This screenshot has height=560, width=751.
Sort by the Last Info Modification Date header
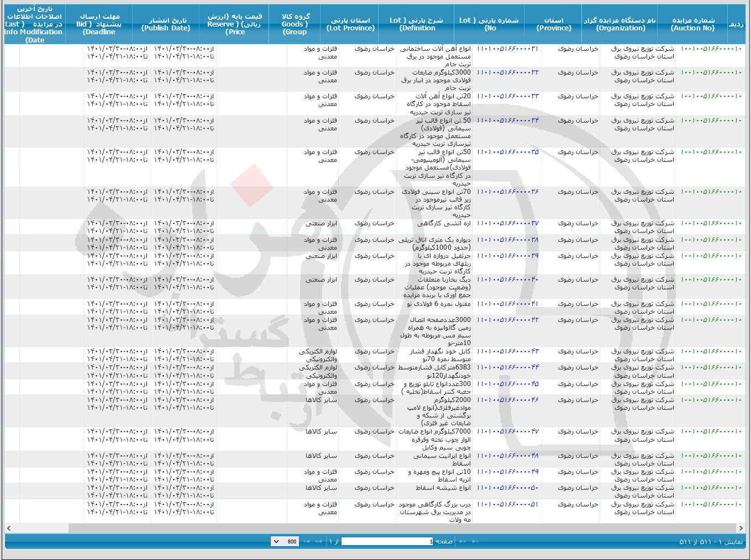(34, 24)
